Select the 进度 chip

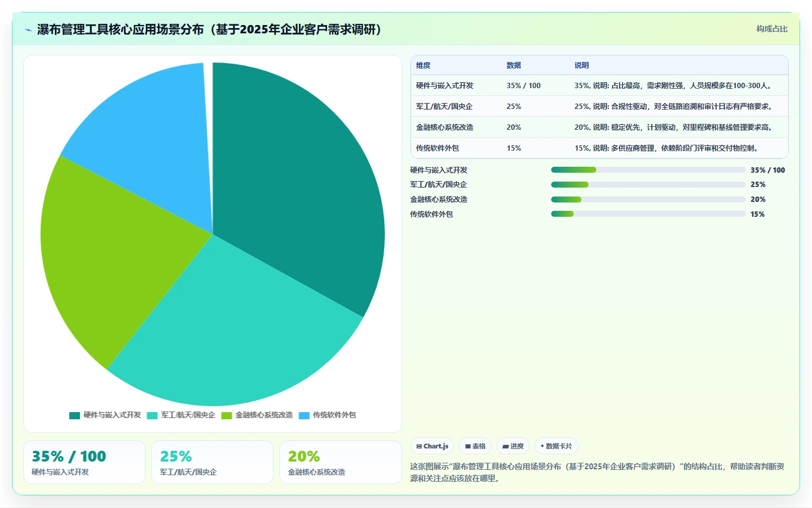click(x=513, y=446)
